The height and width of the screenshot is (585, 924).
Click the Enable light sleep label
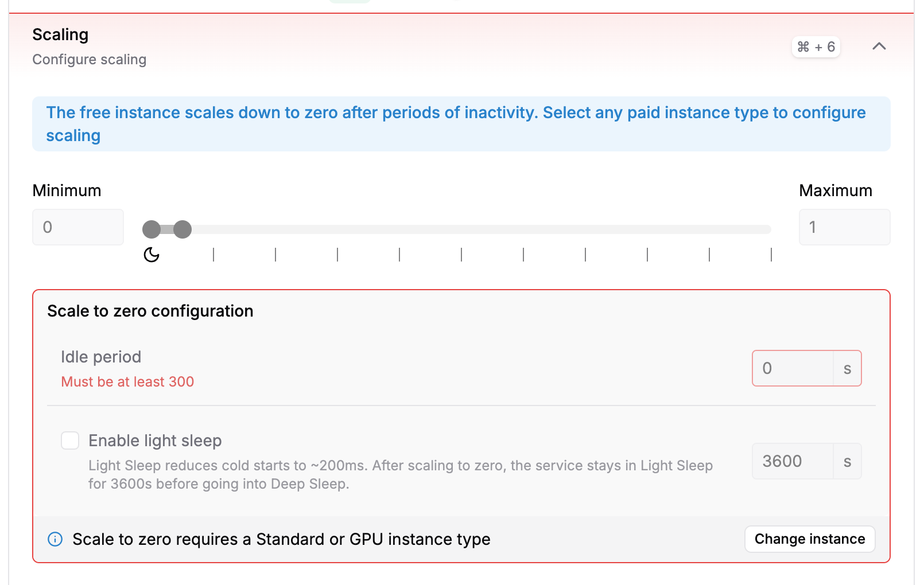155,440
